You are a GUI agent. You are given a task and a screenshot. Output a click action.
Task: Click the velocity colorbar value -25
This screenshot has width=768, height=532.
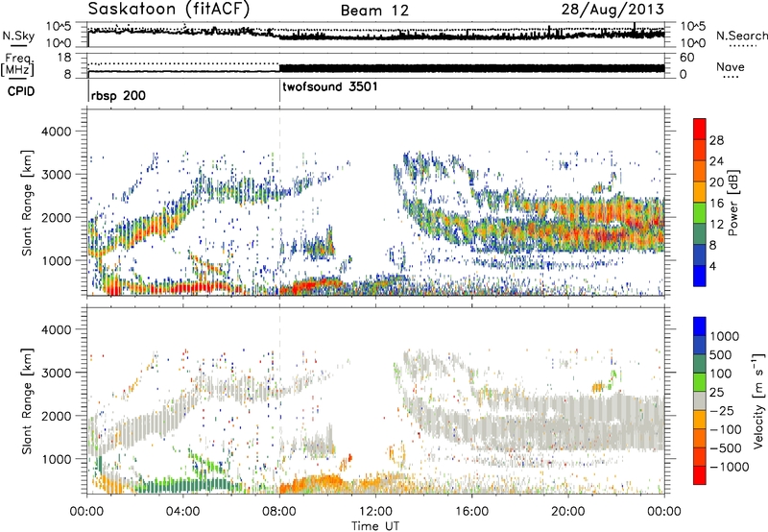click(722, 410)
